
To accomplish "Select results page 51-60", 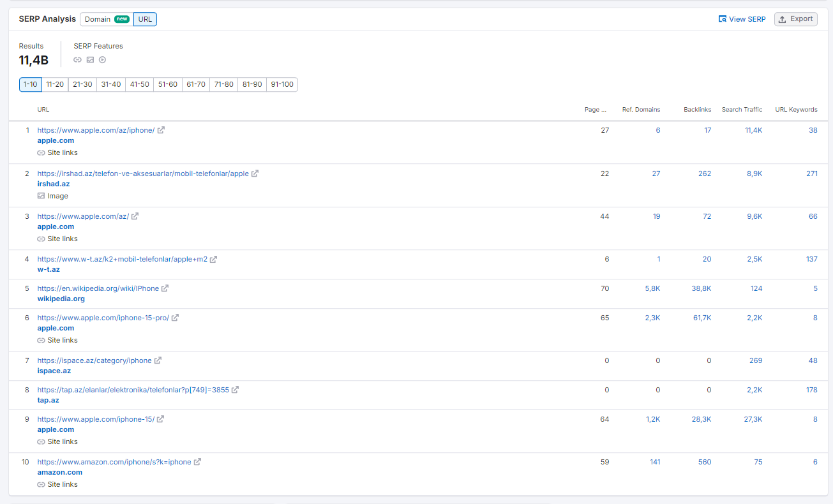I will [168, 84].
